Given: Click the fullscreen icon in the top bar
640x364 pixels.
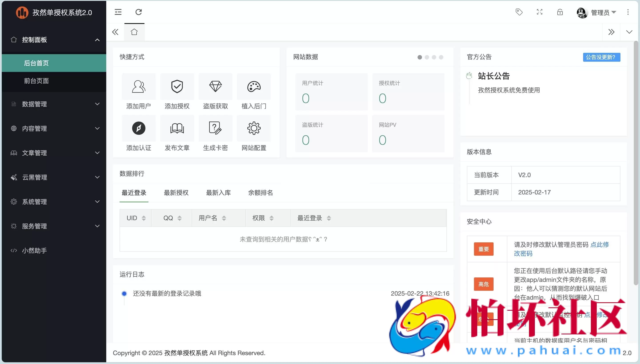Looking at the screenshot, I should [x=539, y=12].
